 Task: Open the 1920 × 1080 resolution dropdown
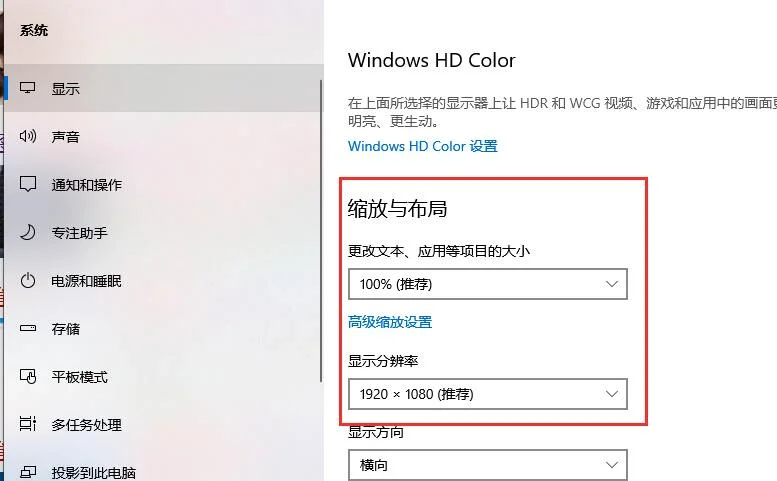point(488,394)
